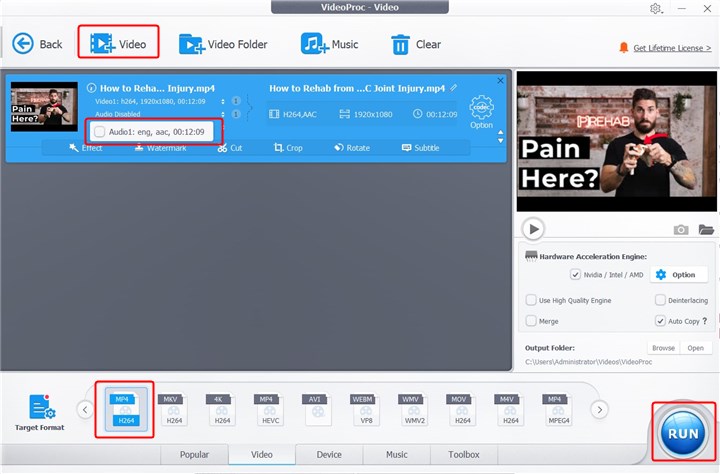Select WMV WMV2 format
This screenshot has width=720, height=474.
pyautogui.click(x=414, y=409)
